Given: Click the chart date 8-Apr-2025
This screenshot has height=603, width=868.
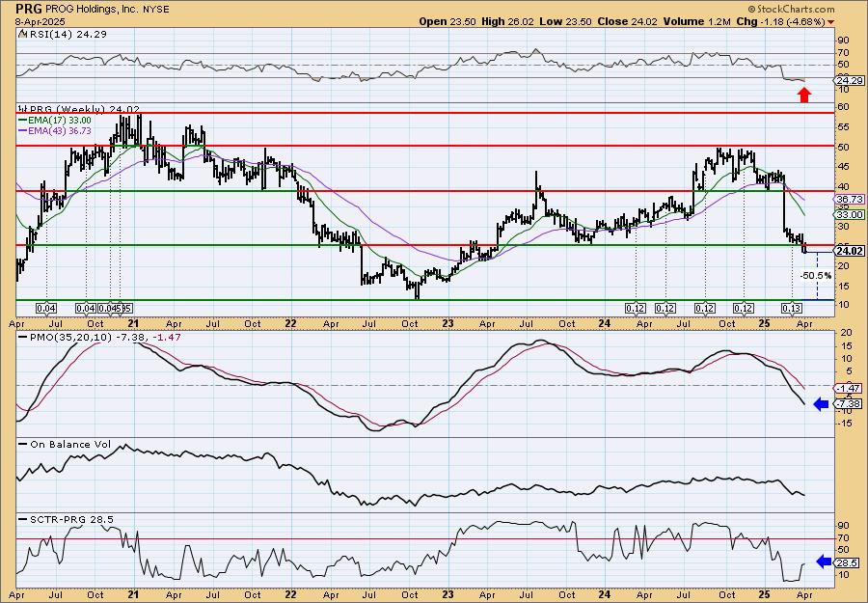Looking at the screenshot, I should coord(41,21).
